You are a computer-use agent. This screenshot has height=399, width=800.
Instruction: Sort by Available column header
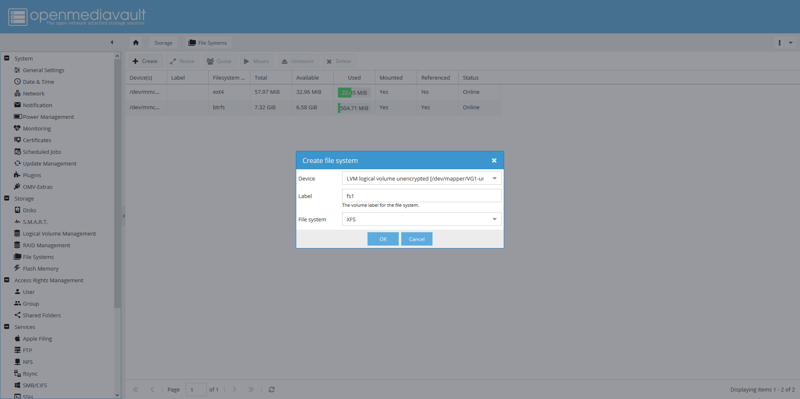tap(312, 78)
